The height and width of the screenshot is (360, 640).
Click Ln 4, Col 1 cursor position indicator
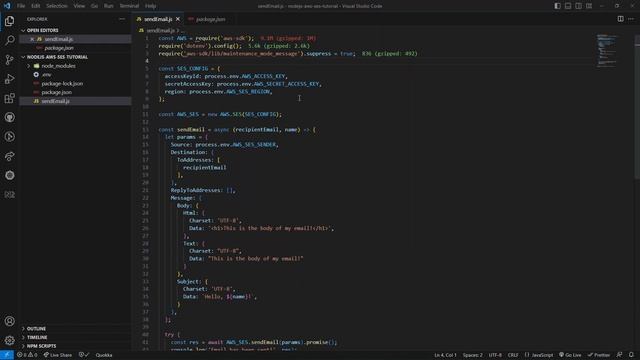pyautogui.click(x=445, y=355)
